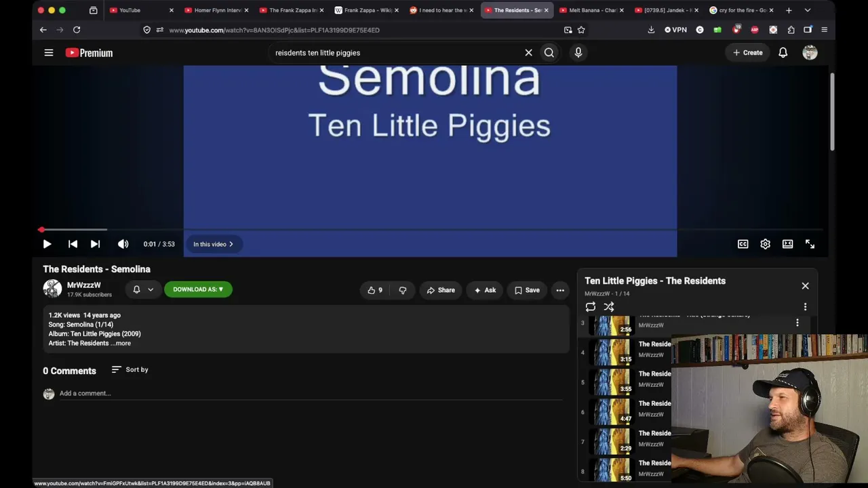Toggle closed captions on the player

743,244
